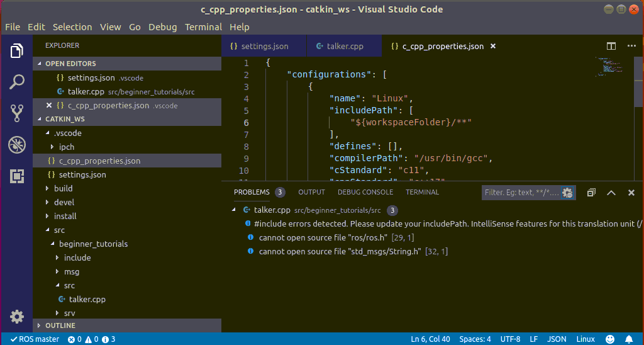644x345 pixels.
Task: Open the Terminal menu
Action: coord(203,27)
